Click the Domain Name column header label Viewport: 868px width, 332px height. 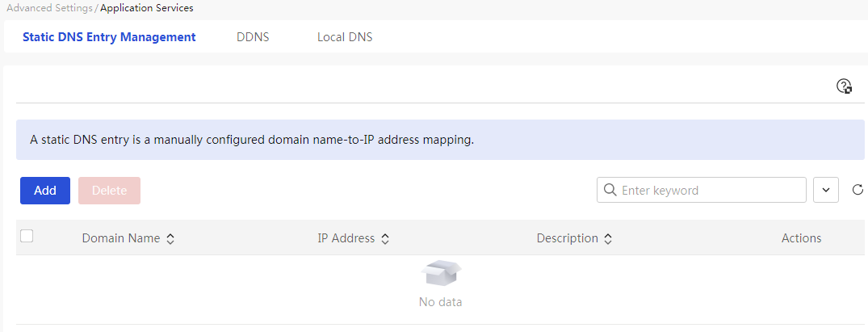(x=121, y=238)
